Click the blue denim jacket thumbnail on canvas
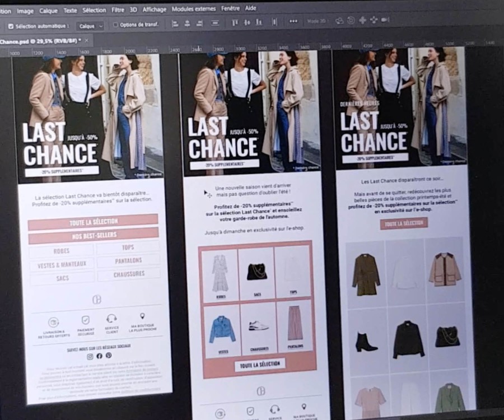Screen dimensions: 504x420 [x=222, y=329]
